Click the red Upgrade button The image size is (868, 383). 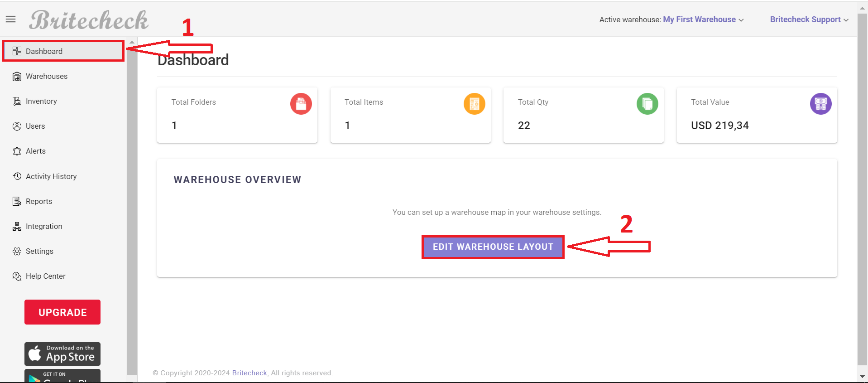click(62, 312)
